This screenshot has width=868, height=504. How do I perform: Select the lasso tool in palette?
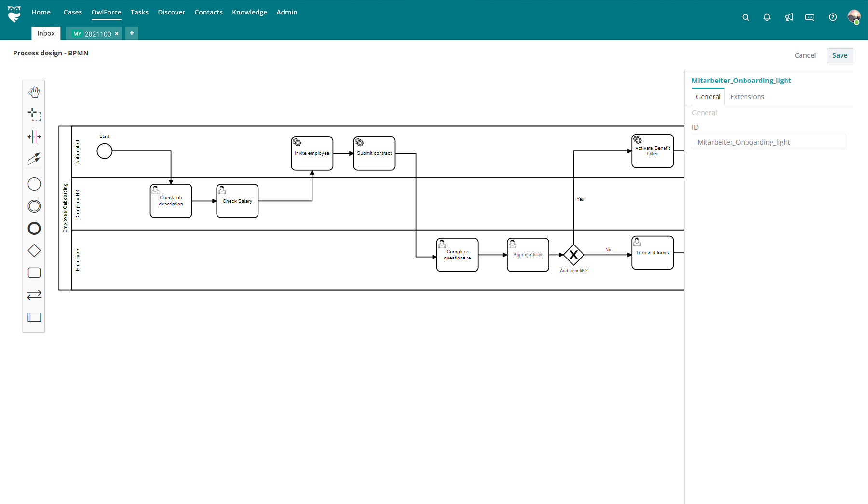click(x=34, y=114)
